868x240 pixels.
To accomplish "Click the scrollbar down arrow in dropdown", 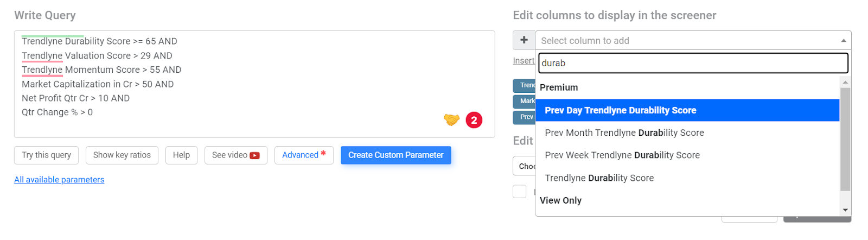I will coord(845,210).
